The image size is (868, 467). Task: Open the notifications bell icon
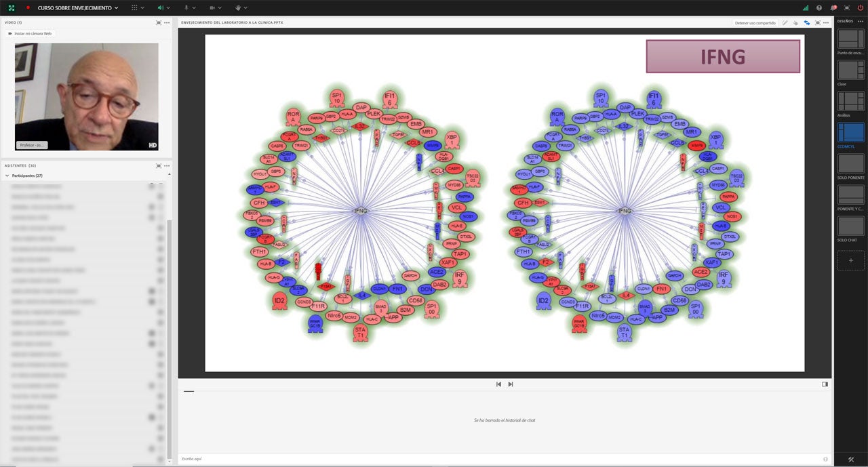tap(833, 7)
